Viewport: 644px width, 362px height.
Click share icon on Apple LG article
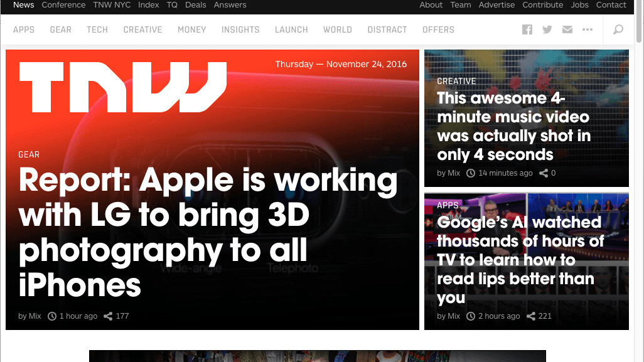(108, 316)
